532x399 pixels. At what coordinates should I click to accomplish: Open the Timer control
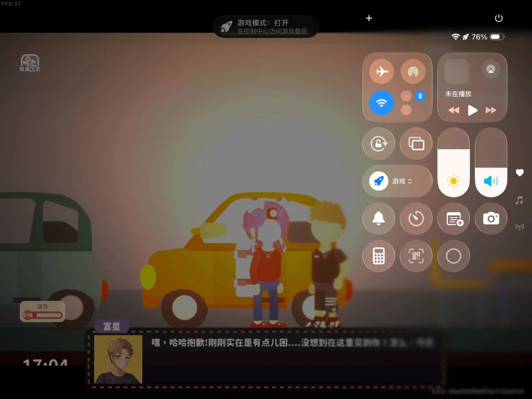pos(416,218)
